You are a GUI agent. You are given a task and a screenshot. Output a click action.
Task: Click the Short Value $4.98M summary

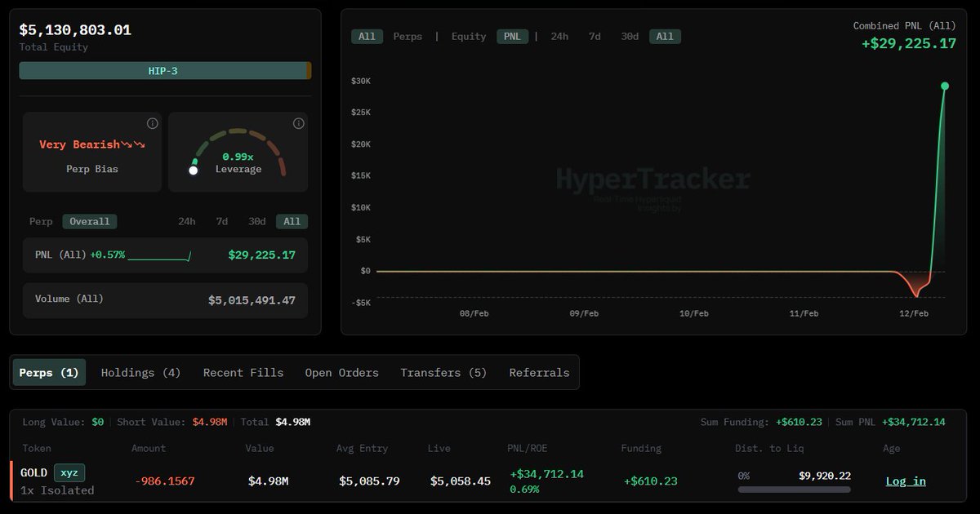tap(172, 422)
